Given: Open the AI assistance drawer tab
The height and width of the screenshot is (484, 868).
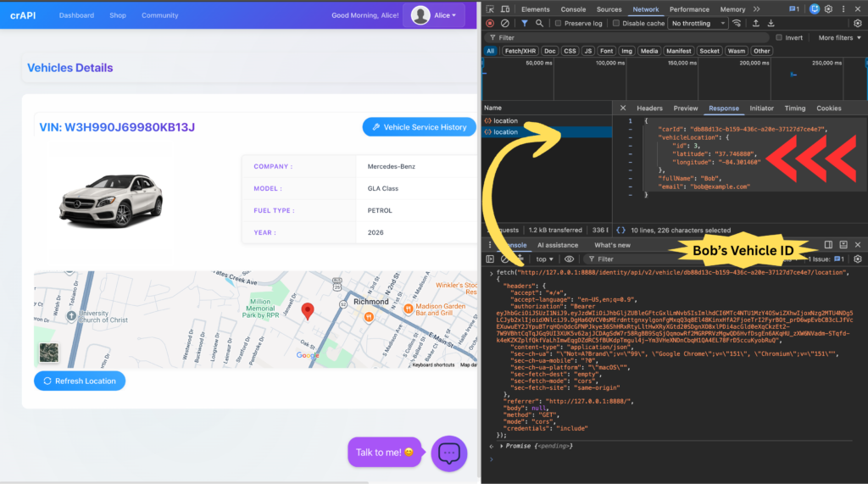Looking at the screenshot, I should tap(558, 245).
